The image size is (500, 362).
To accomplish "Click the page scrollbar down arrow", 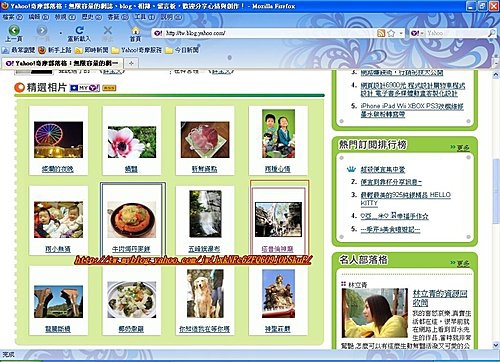I will 496,345.
